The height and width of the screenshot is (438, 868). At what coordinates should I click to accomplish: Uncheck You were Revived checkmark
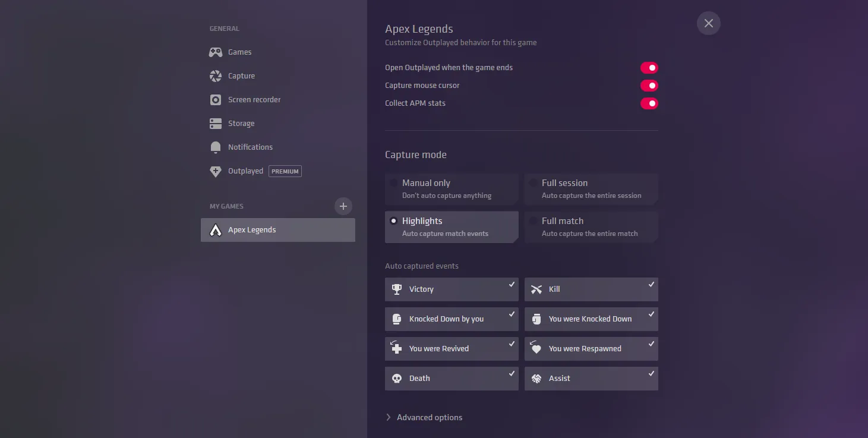pos(512,344)
